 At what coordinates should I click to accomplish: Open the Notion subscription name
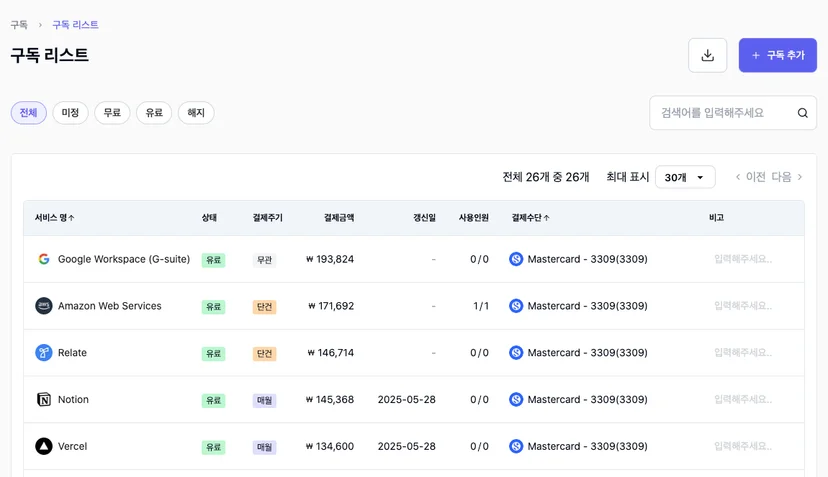(x=73, y=399)
